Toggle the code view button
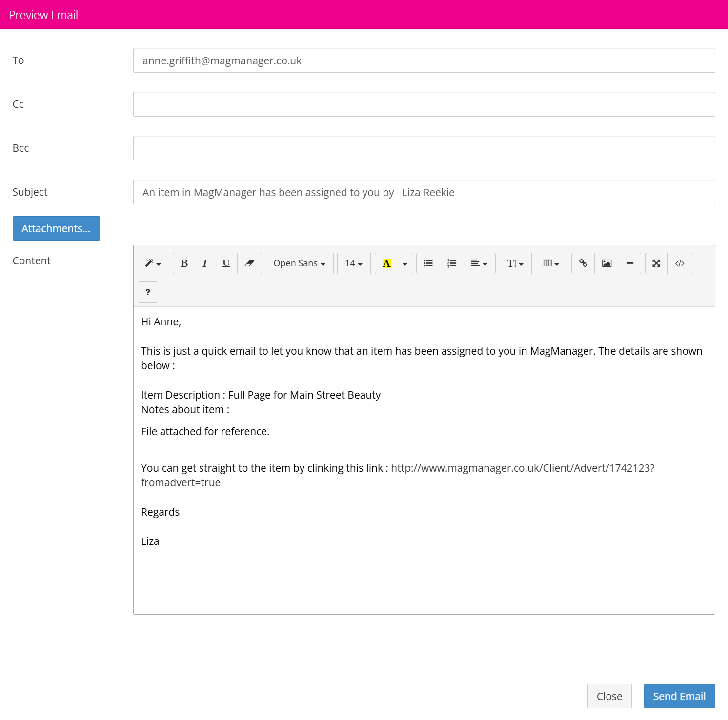 680,263
